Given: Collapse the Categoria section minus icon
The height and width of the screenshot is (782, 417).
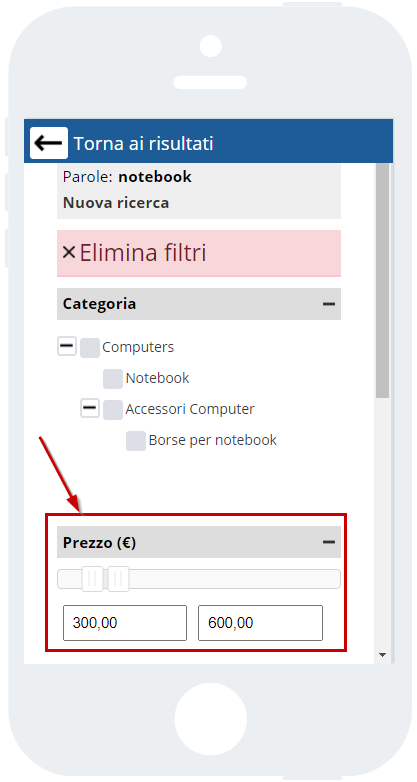Looking at the screenshot, I should pyautogui.click(x=329, y=304).
